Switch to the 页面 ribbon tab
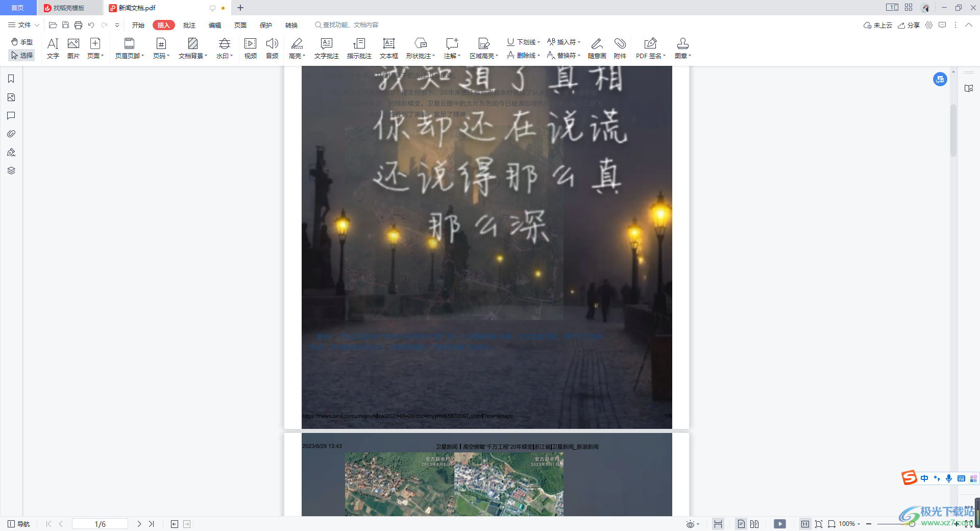Viewport: 980px width, 531px height. coord(240,25)
